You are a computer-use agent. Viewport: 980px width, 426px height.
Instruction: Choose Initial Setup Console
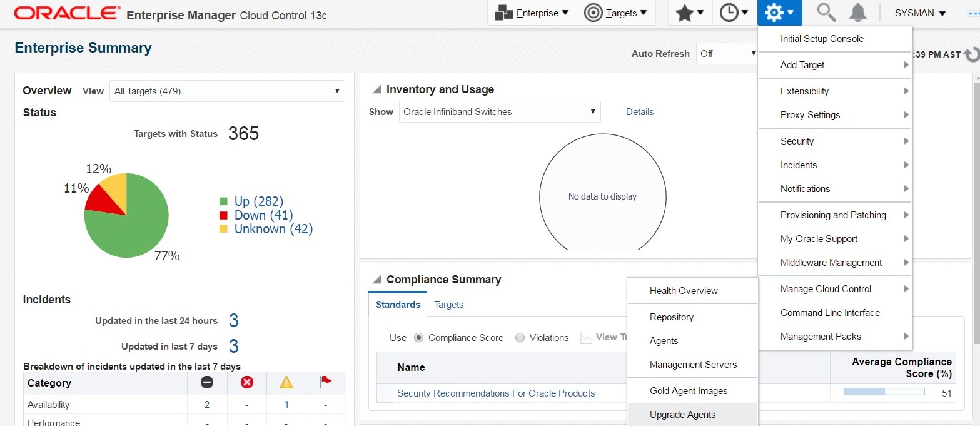tap(835, 39)
